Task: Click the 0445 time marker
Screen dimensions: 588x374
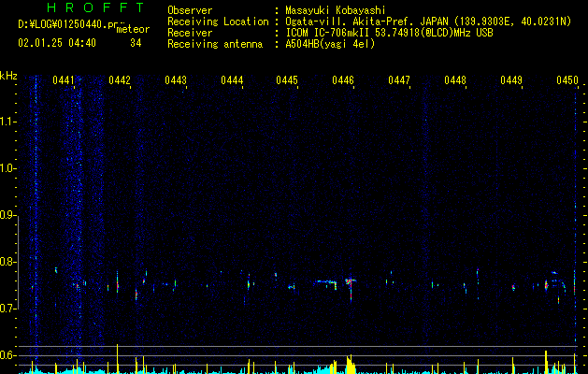Action: 287,80
